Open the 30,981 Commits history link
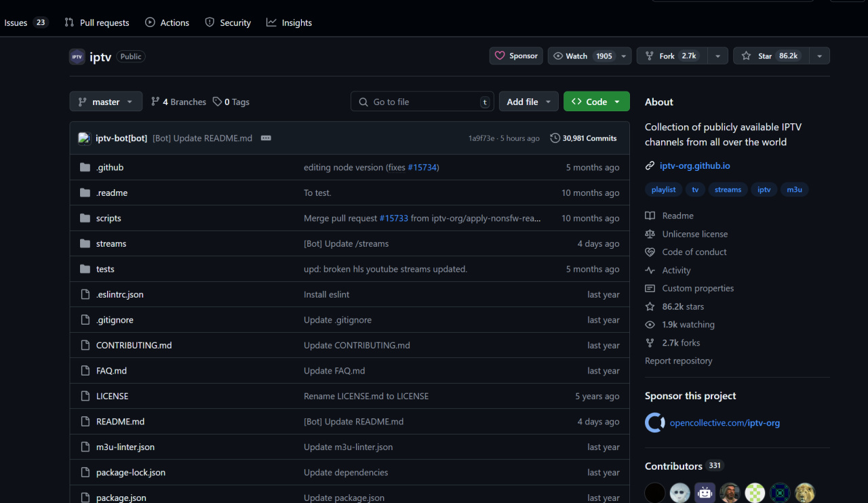The image size is (868, 503). pyautogui.click(x=584, y=138)
